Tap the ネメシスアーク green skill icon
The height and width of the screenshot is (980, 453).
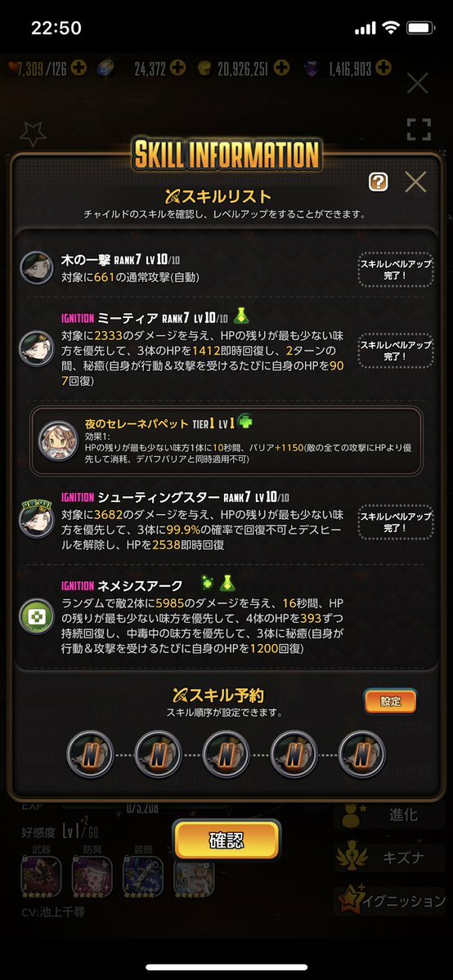(x=36, y=616)
